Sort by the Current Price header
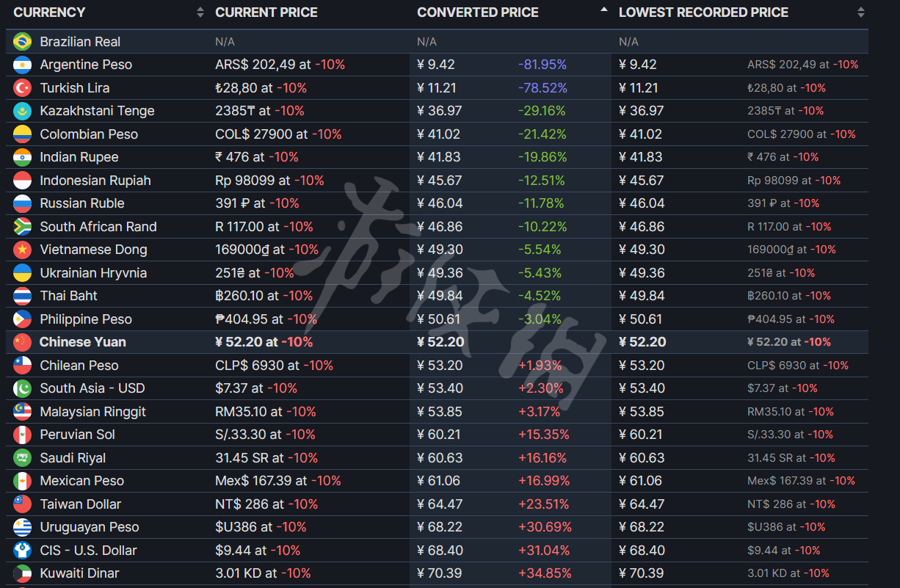Image resolution: width=900 pixels, height=588 pixels. coord(266,12)
